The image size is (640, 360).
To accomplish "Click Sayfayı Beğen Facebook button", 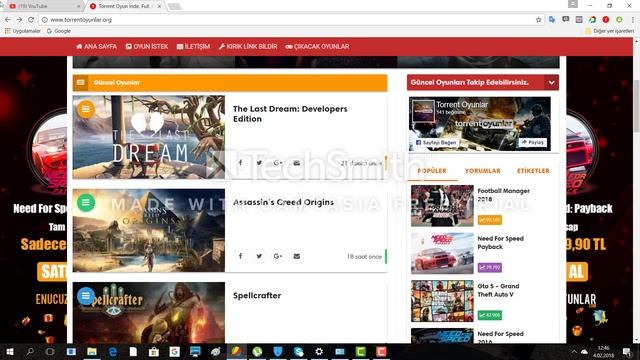I will pyautogui.click(x=436, y=142).
